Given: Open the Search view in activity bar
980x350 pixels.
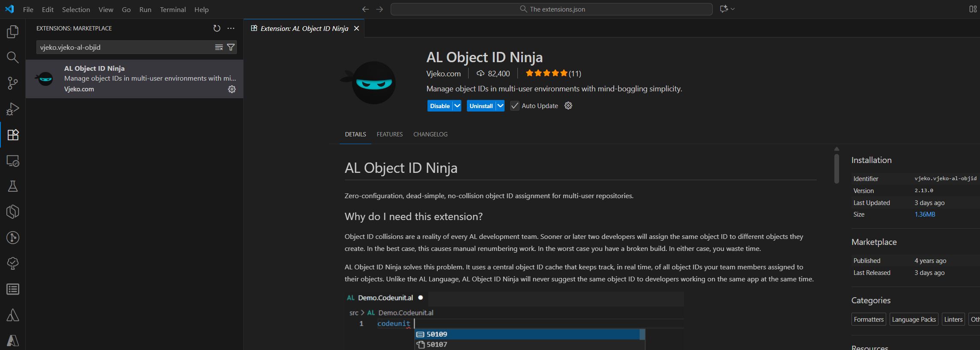Looking at the screenshot, I should coord(13,57).
